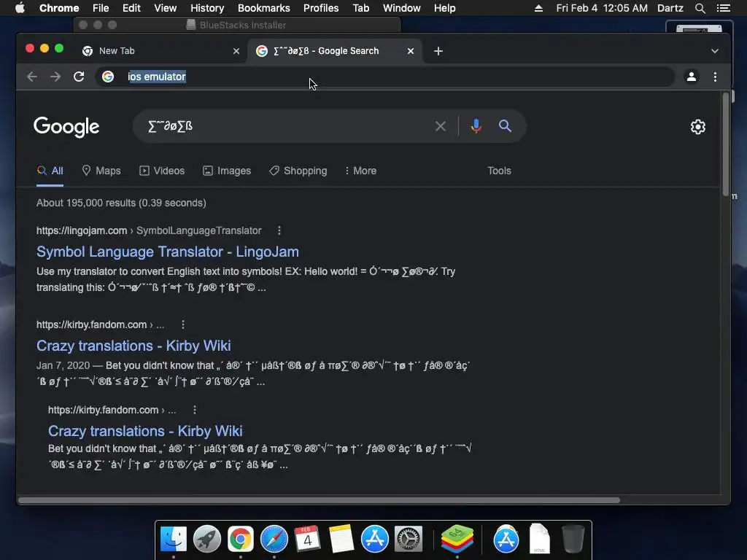The width and height of the screenshot is (747, 560).
Task: Open Trash in the Dock
Action: click(573, 539)
